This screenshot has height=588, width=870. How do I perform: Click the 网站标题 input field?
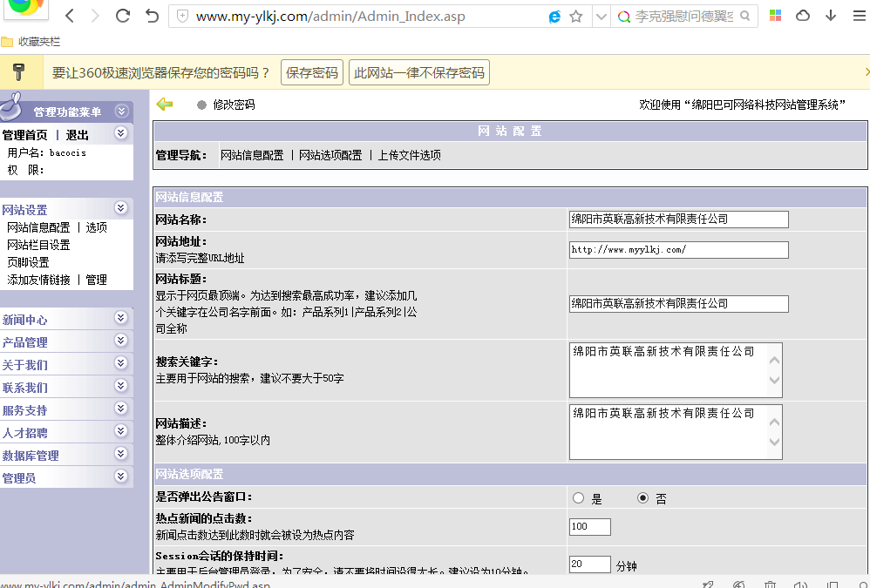(x=678, y=304)
